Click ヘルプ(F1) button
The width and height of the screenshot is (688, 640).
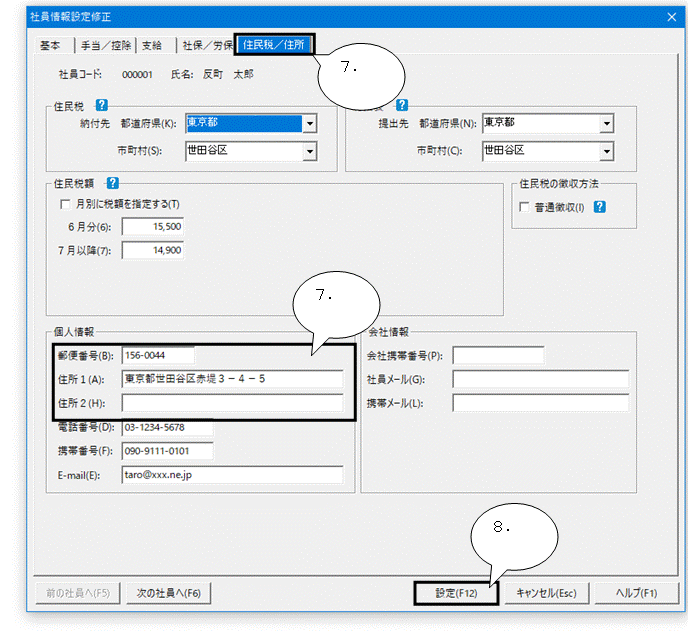click(x=636, y=594)
